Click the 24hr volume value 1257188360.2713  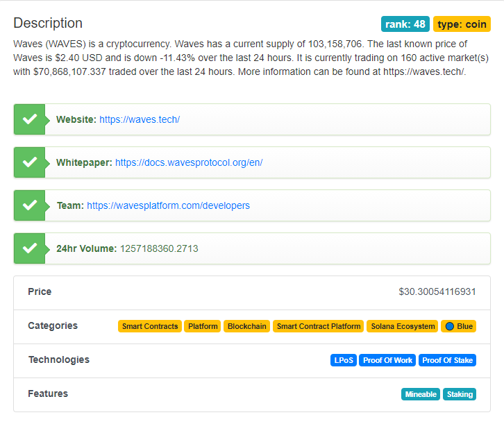159,248
